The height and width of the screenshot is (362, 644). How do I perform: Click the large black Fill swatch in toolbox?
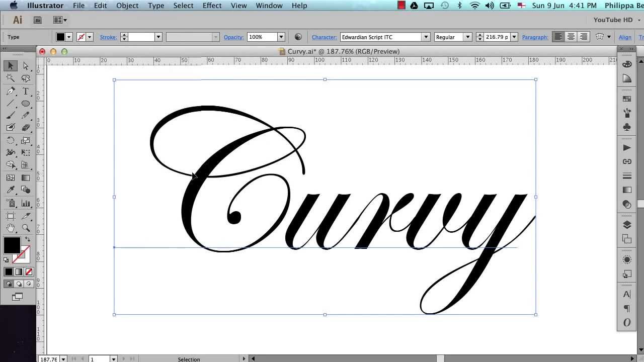pyautogui.click(x=12, y=245)
